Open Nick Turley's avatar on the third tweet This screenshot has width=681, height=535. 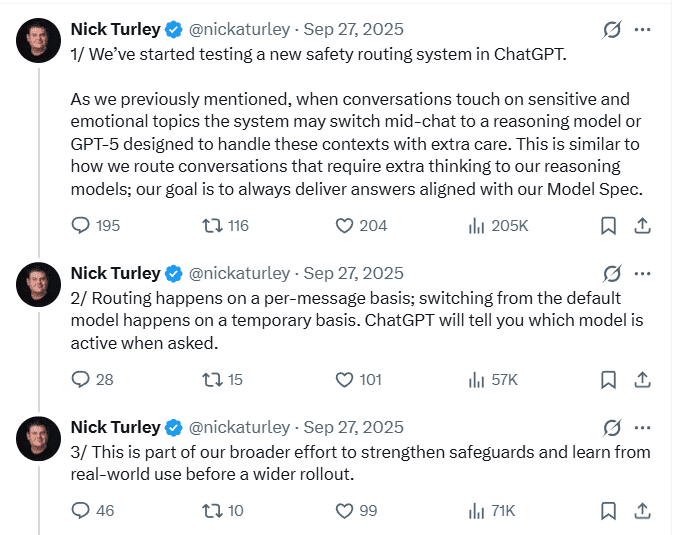38,439
